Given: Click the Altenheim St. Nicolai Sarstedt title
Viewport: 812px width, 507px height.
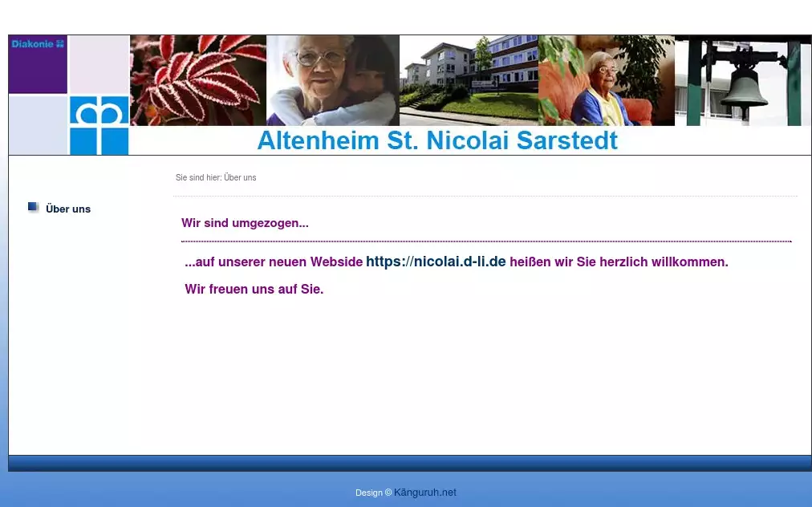Looking at the screenshot, I should tap(437, 140).
